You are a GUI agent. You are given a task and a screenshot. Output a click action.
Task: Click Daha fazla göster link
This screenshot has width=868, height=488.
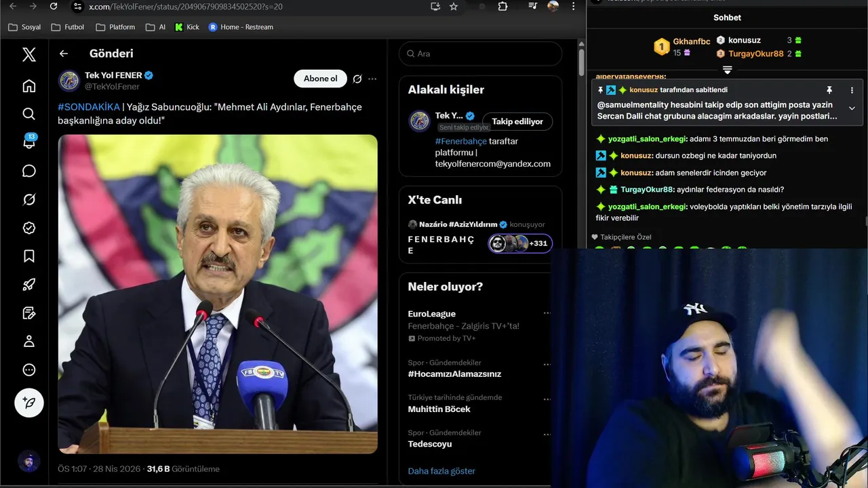441,471
